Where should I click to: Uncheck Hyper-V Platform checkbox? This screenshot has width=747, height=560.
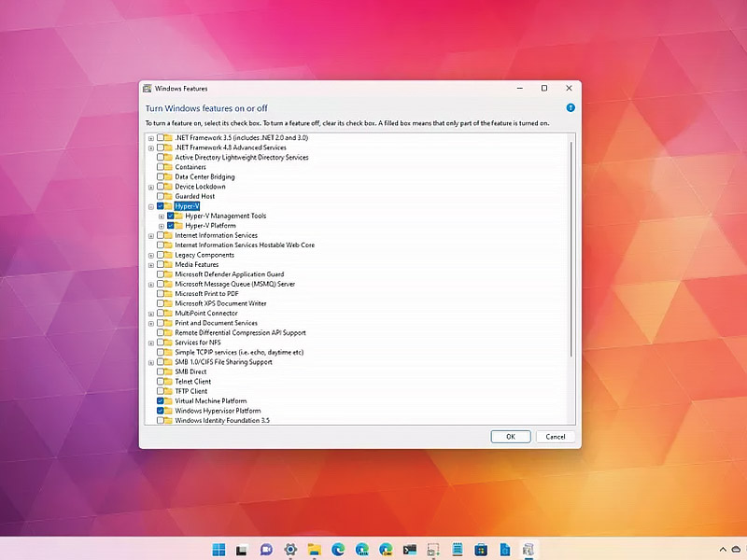[171, 226]
